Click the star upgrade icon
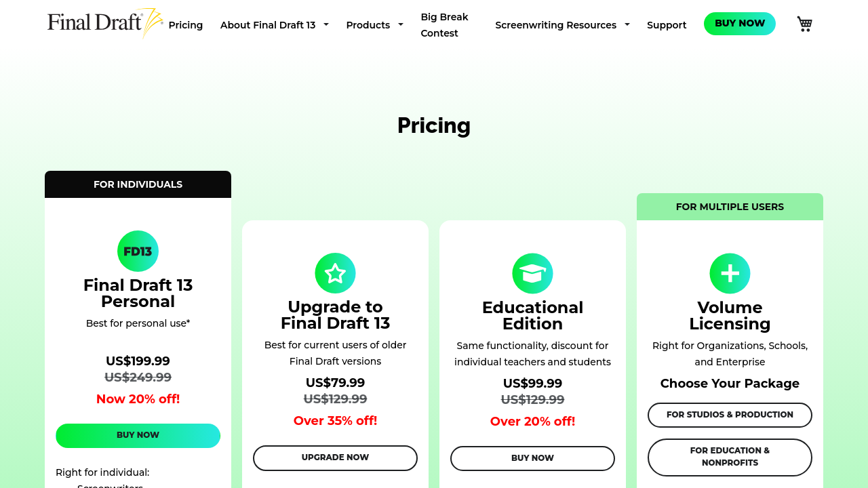The height and width of the screenshot is (488, 868). click(x=335, y=273)
